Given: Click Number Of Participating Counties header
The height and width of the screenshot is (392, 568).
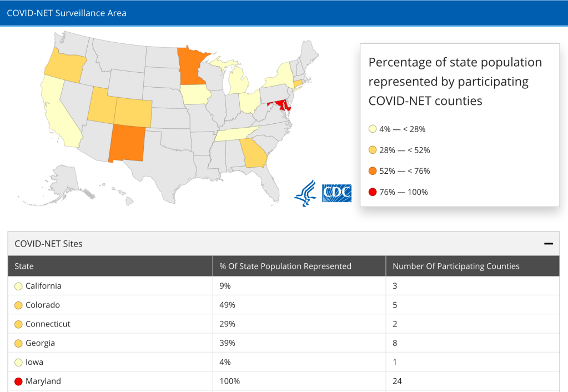Looking at the screenshot, I should [x=456, y=266].
